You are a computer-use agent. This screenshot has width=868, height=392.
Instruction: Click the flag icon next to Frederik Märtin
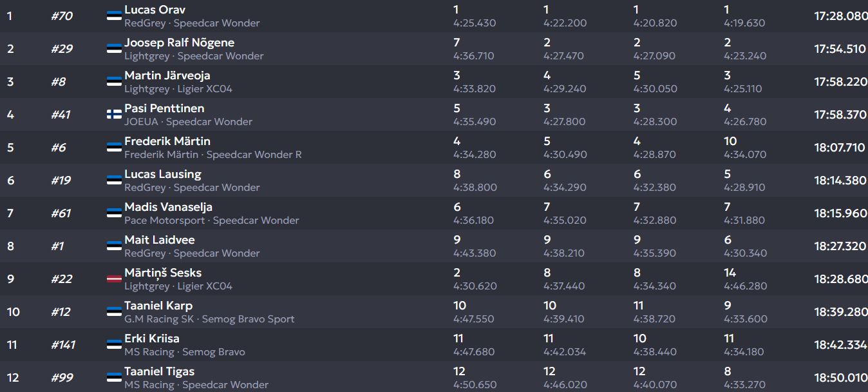pyautogui.click(x=114, y=147)
